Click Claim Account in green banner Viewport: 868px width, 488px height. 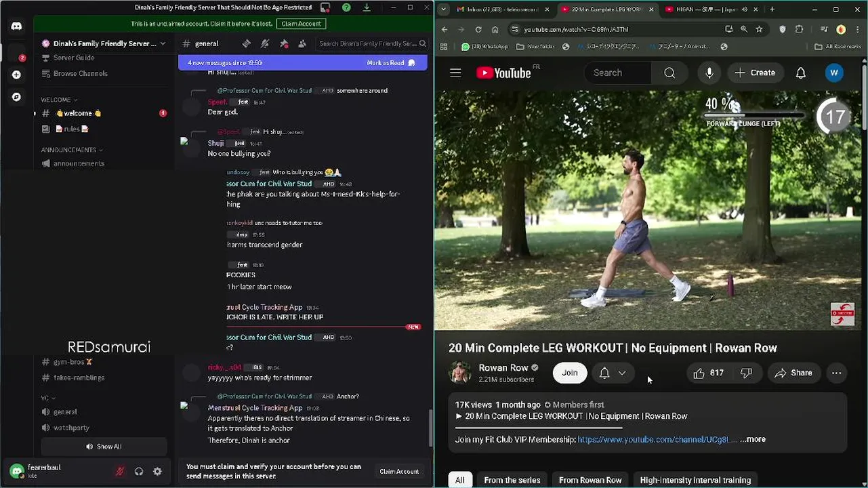(301, 24)
